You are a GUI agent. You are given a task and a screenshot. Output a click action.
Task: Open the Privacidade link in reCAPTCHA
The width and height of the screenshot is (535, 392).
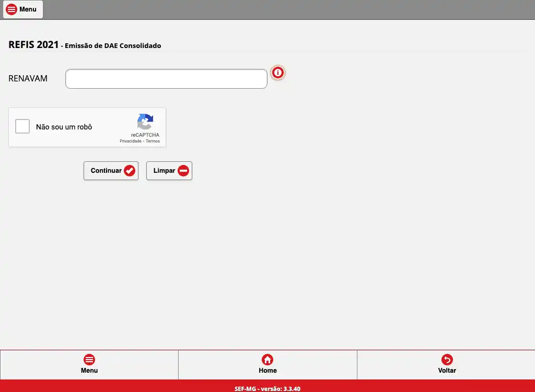pos(131,141)
